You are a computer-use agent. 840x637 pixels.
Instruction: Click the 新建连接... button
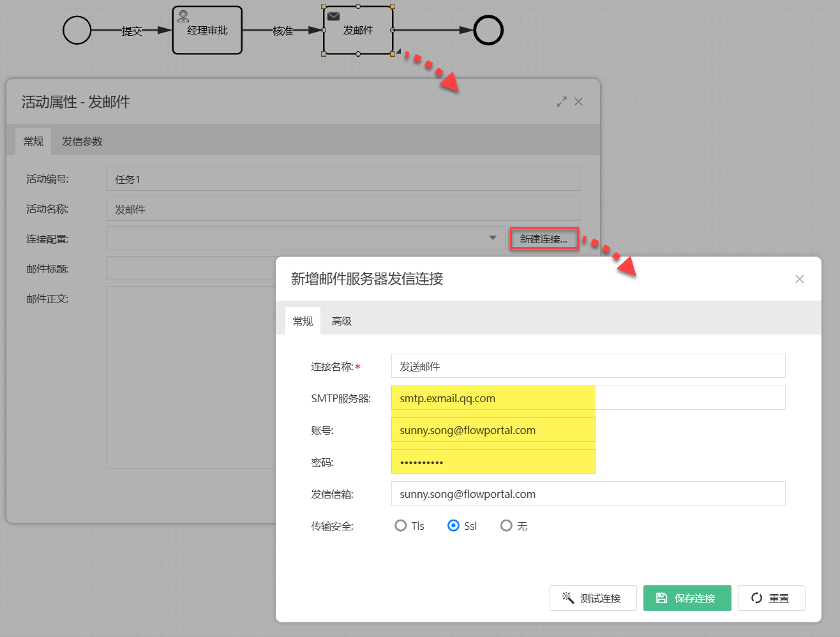(543, 239)
